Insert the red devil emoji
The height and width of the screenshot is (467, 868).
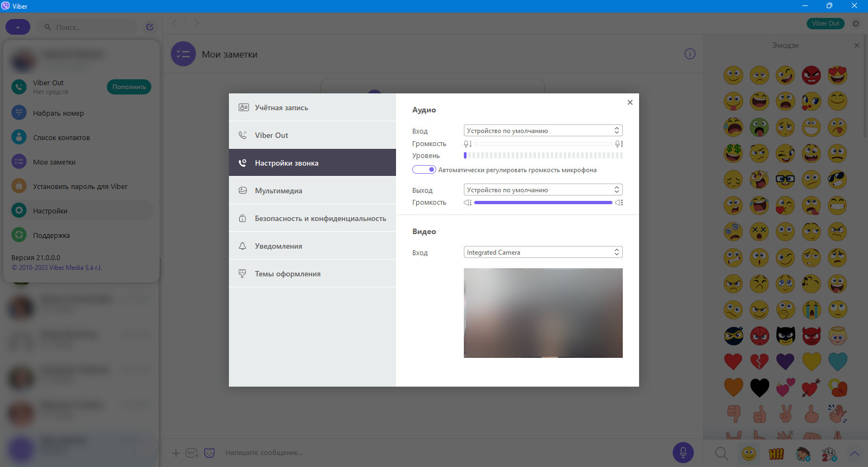point(812,336)
